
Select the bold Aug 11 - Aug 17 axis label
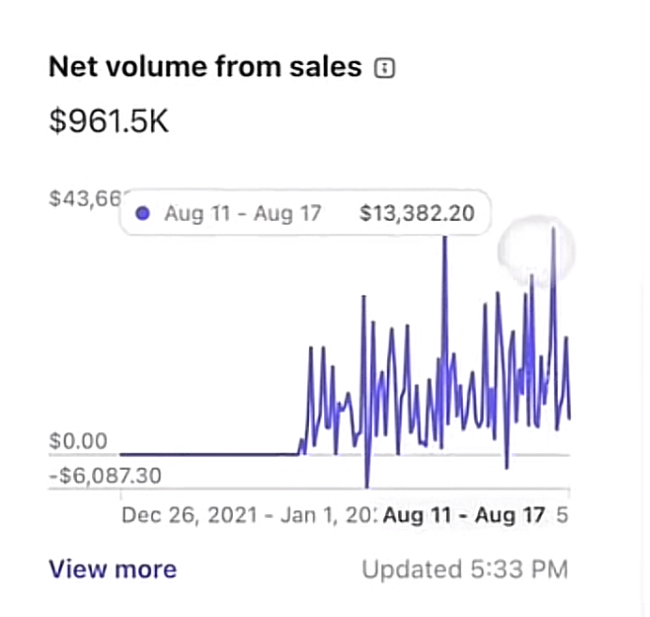pos(464,515)
